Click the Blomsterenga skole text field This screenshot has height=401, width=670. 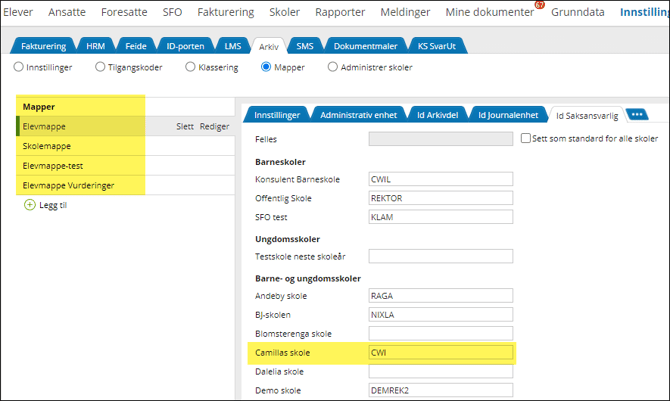pyautogui.click(x=440, y=333)
